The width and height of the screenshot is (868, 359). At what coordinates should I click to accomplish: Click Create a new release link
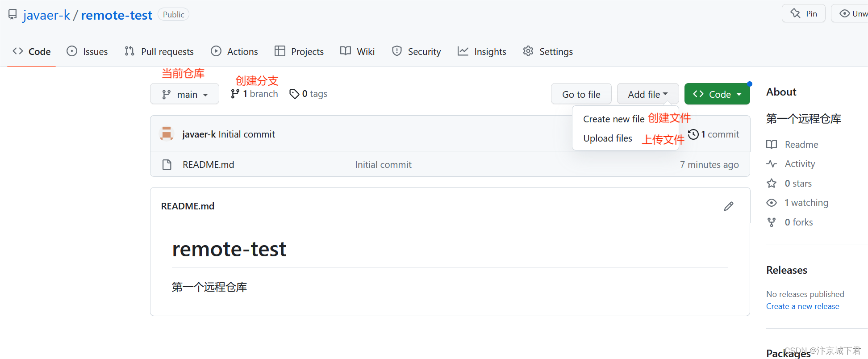click(x=803, y=306)
